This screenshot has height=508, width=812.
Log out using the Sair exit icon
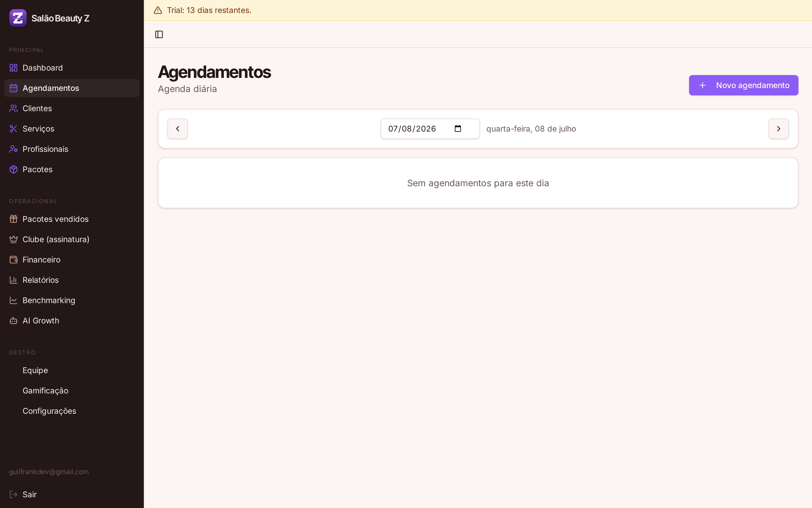tap(14, 494)
